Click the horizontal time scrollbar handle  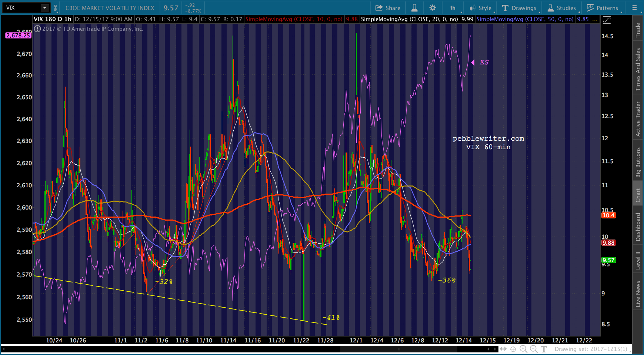point(399,349)
